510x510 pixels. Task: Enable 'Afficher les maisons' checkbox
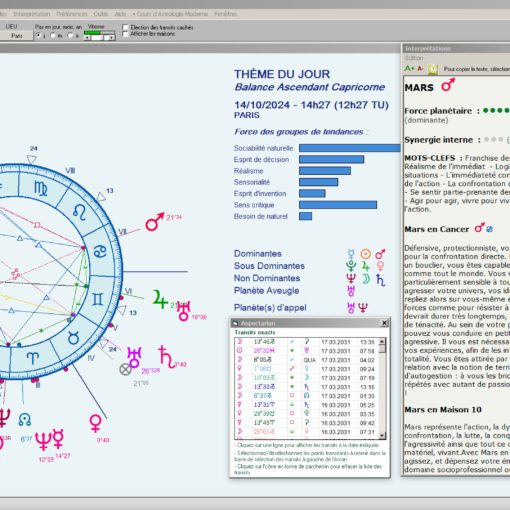(x=125, y=34)
